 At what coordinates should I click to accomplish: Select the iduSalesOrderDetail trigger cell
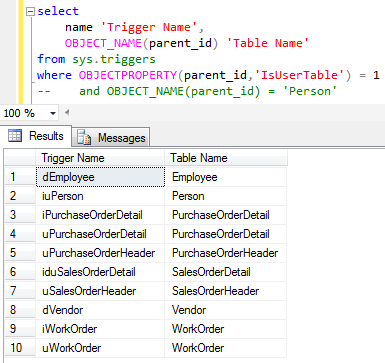[100, 272]
